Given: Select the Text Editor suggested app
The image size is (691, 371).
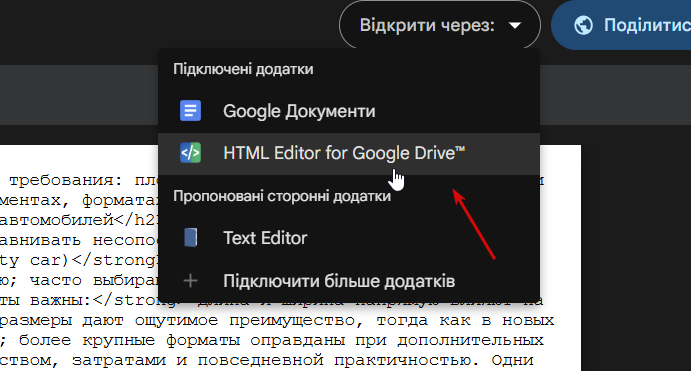Looking at the screenshot, I should (x=349, y=238).
